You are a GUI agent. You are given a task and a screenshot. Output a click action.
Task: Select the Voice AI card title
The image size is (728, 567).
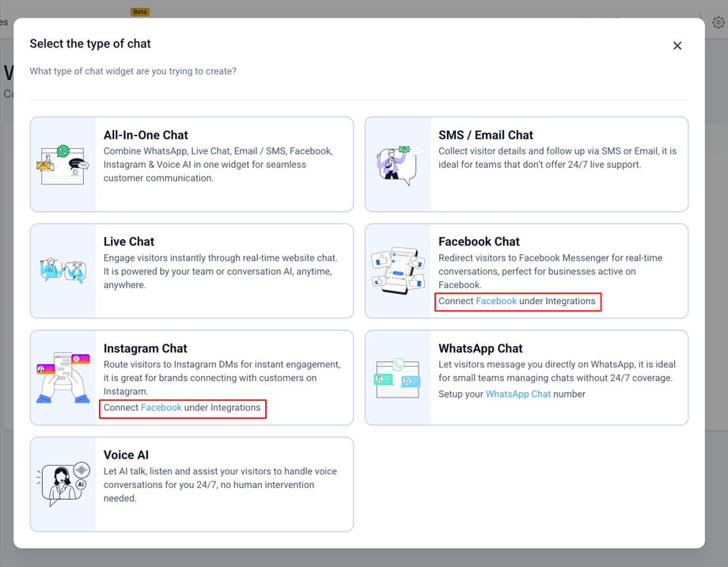point(126,455)
